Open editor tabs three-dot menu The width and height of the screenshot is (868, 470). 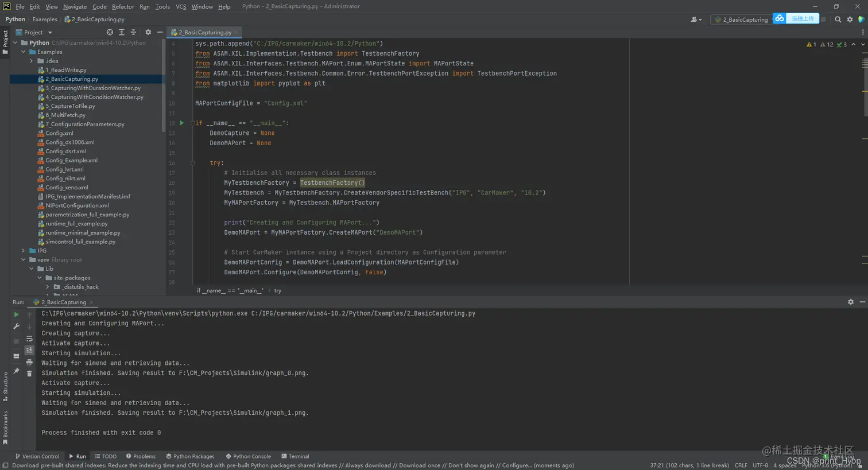coord(863,32)
